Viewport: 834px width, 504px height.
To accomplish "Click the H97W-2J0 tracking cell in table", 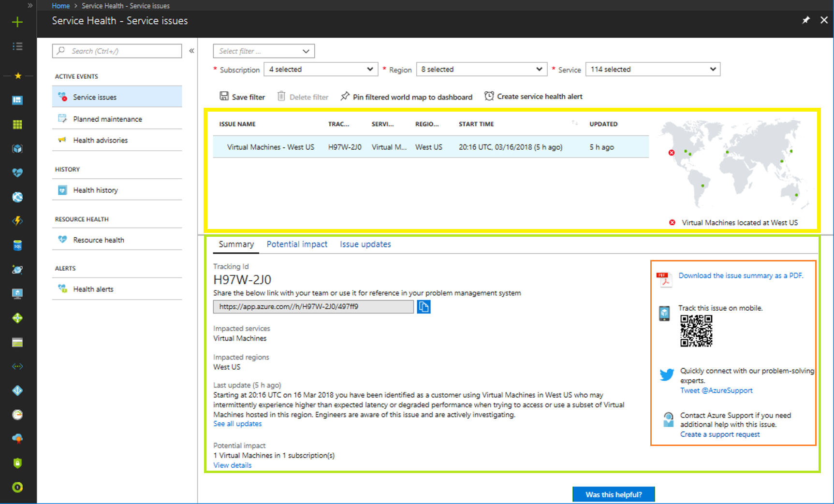I will click(345, 147).
